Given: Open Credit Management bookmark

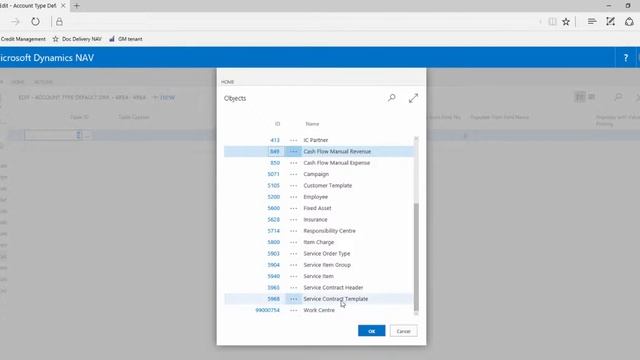Looking at the screenshot, I should [x=23, y=39].
